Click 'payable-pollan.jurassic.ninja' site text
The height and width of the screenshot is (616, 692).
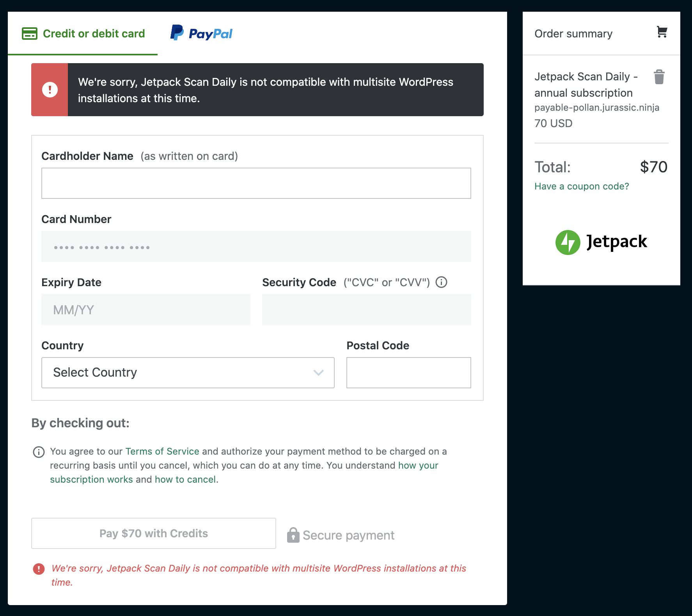click(597, 108)
